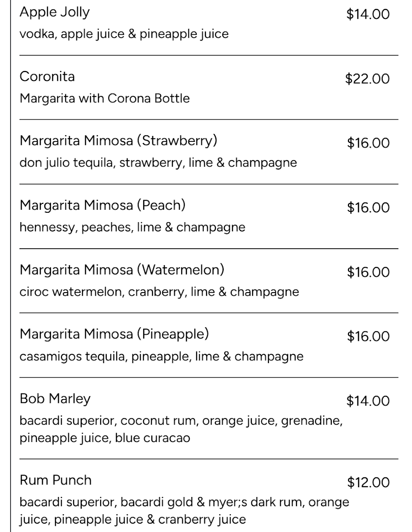
Task: Select Margarita Mimosa (Pineapple) title
Action: [114, 334]
